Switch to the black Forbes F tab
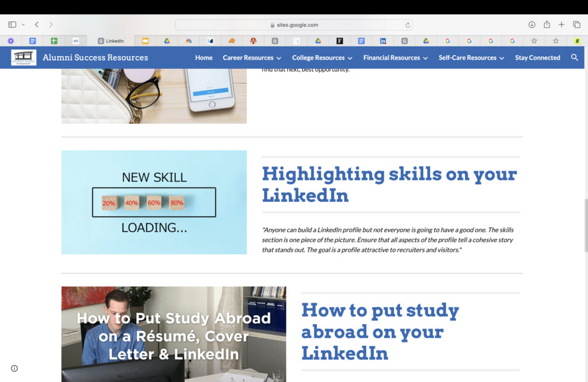588x382 pixels. tap(340, 41)
